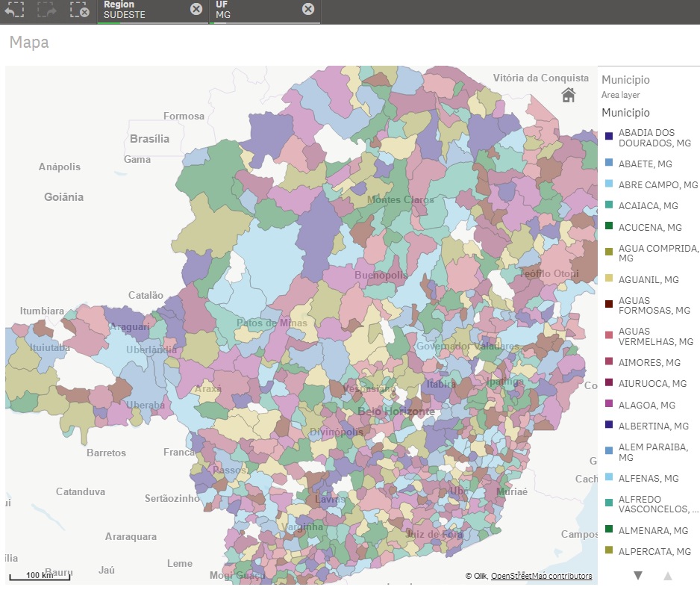Click ABADIA DOS DOURADOS color swatch
This screenshot has width=700, height=590.
click(609, 136)
